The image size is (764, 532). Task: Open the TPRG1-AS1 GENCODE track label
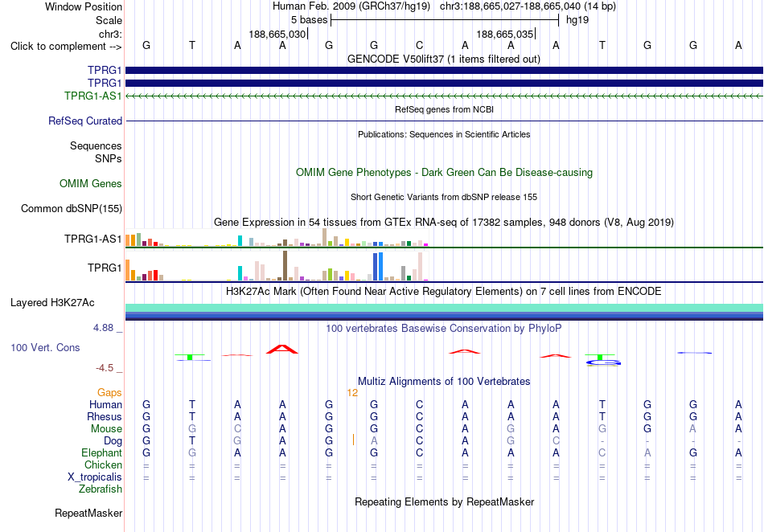[x=93, y=96]
